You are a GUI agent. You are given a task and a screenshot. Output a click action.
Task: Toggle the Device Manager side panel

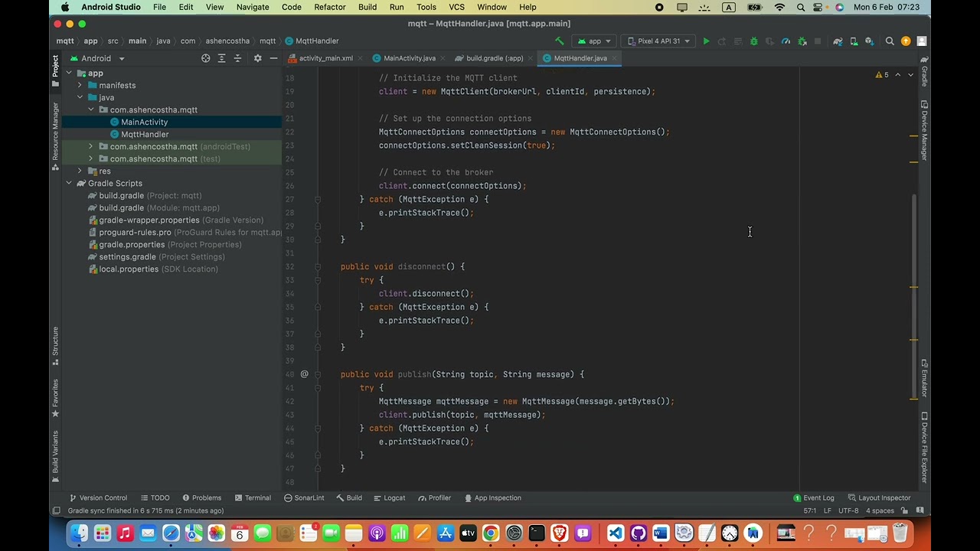click(924, 131)
